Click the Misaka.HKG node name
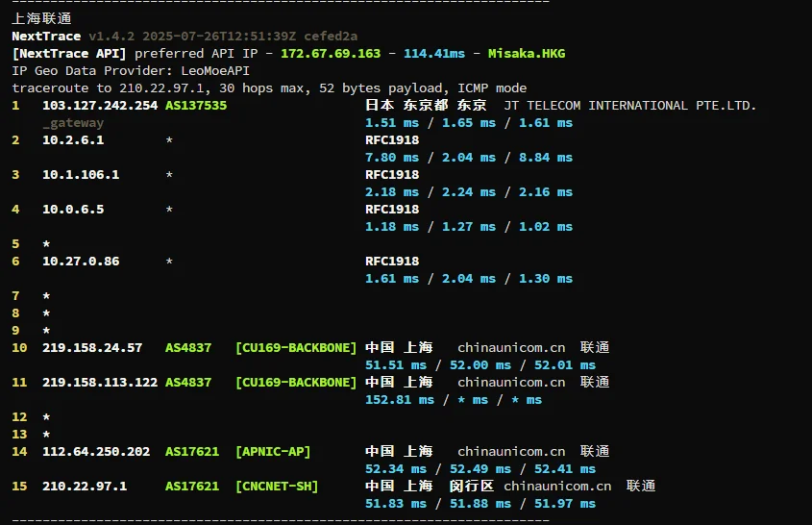 point(527,53)
